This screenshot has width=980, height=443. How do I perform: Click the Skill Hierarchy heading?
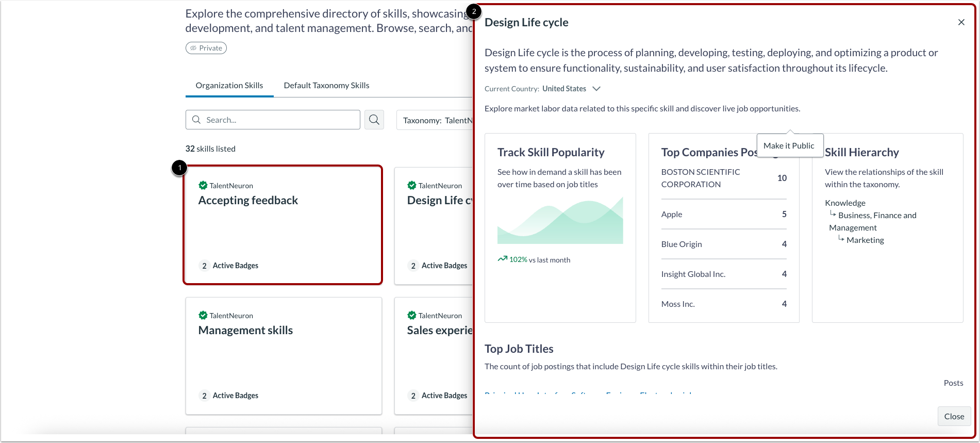point(862,152)
